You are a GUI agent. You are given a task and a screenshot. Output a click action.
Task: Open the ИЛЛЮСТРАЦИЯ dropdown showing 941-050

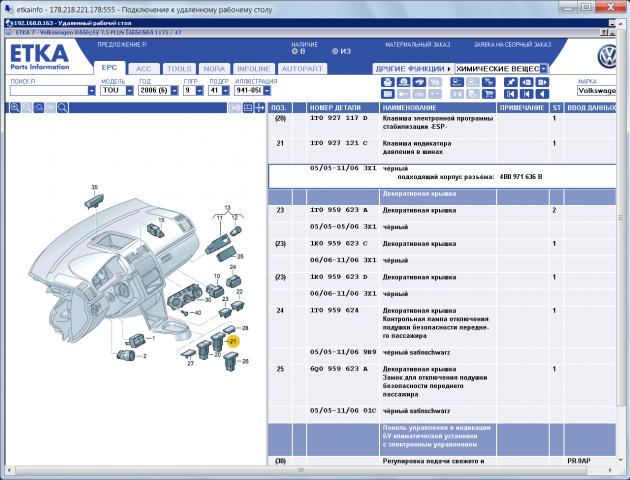tap(267, 91)
